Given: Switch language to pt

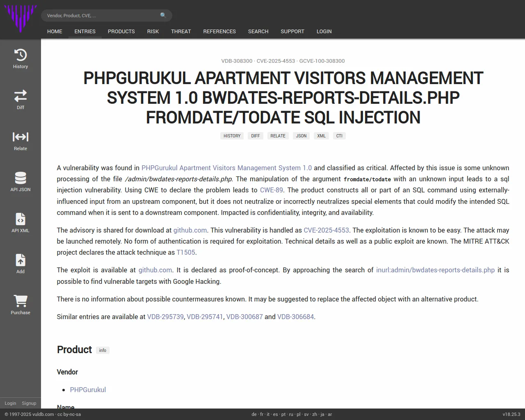Looking at the screenshot, I should click(283, 414).
